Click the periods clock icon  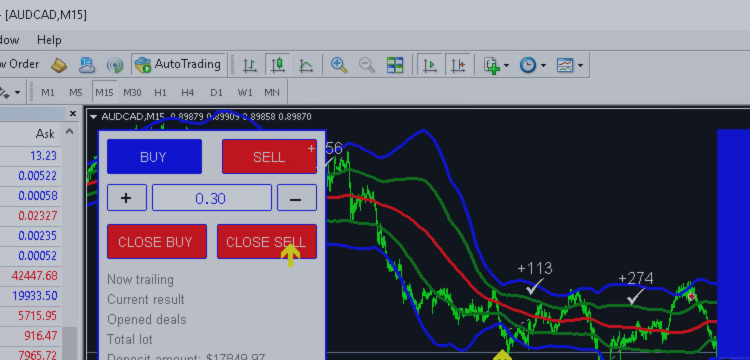[528, 65]
